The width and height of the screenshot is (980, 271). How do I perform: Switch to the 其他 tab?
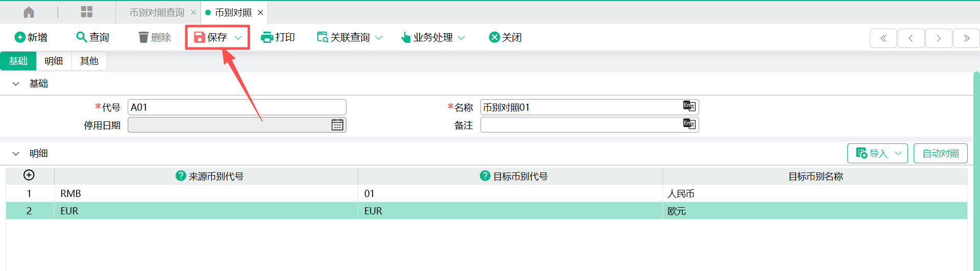89,61
